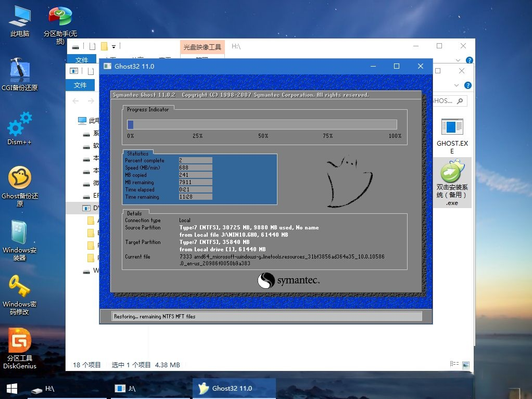The height and width of the screenshot is (399, 532).
Task: Launch Ghost备份还原 desktop icon
Action: coord(20,186)
